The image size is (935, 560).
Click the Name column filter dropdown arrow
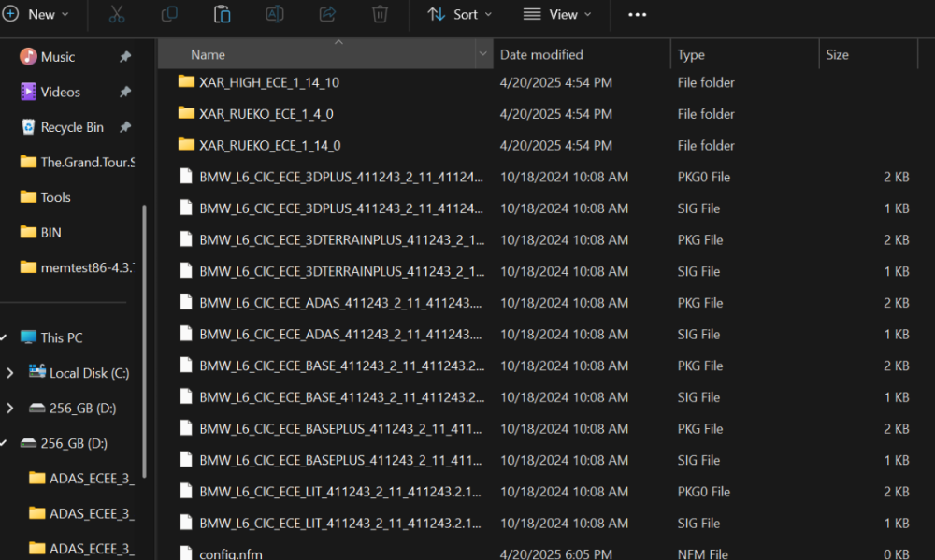(483, 55)
